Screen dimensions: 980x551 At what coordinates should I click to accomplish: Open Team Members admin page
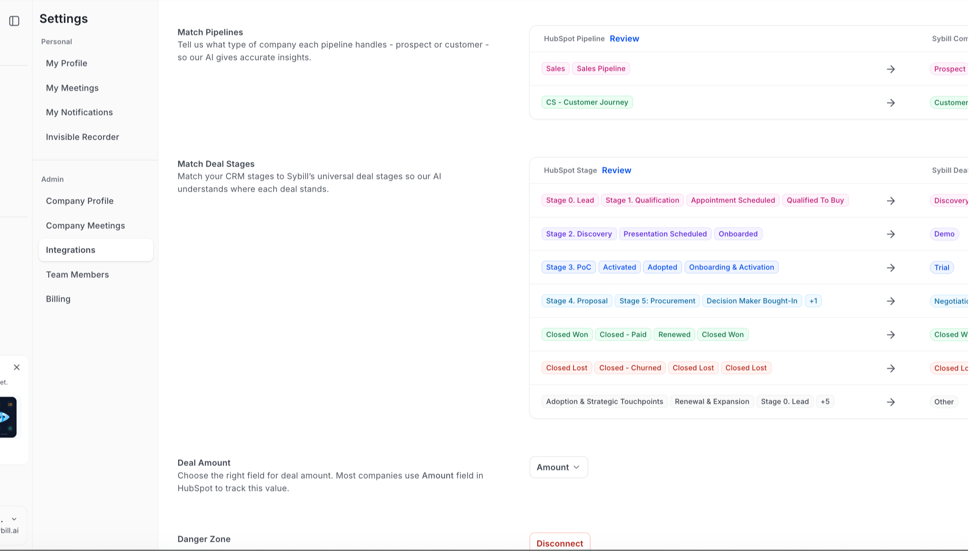click(77, 275)
